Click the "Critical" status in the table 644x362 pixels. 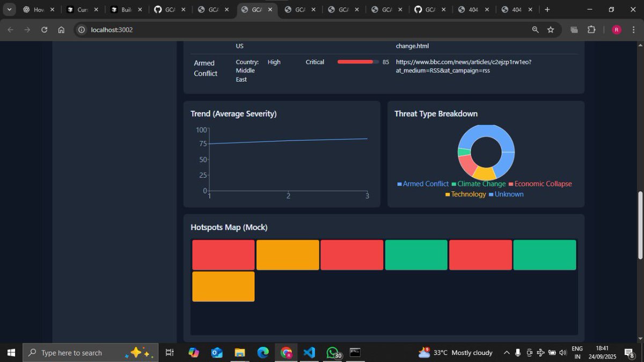tap(315, 62)
